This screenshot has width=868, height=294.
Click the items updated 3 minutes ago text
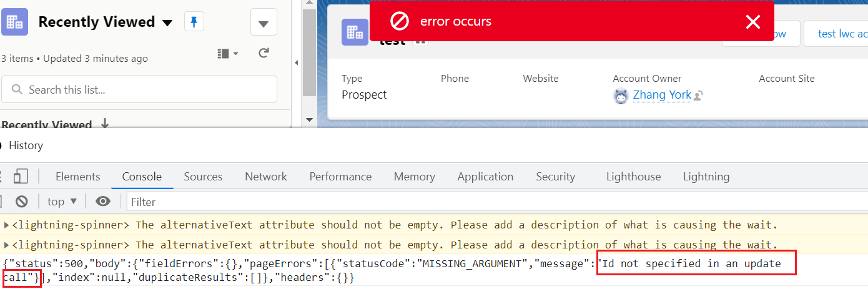(74, 59)
